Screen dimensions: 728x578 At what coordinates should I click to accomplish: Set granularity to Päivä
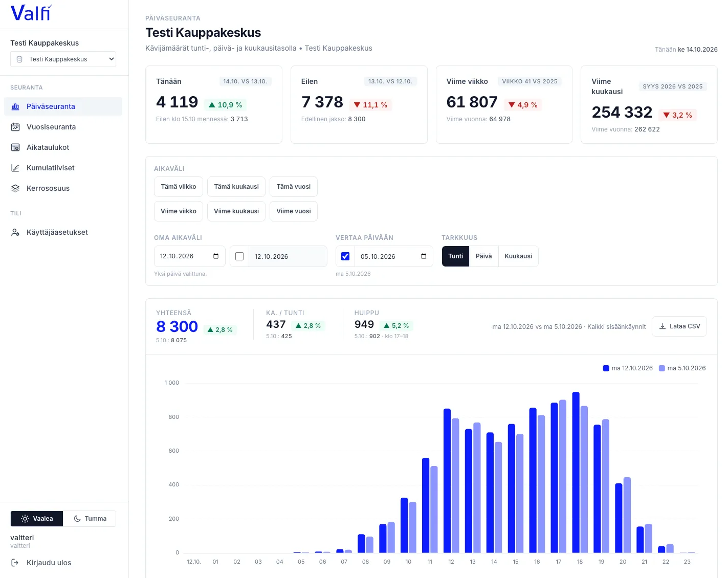tap(484, 256)
